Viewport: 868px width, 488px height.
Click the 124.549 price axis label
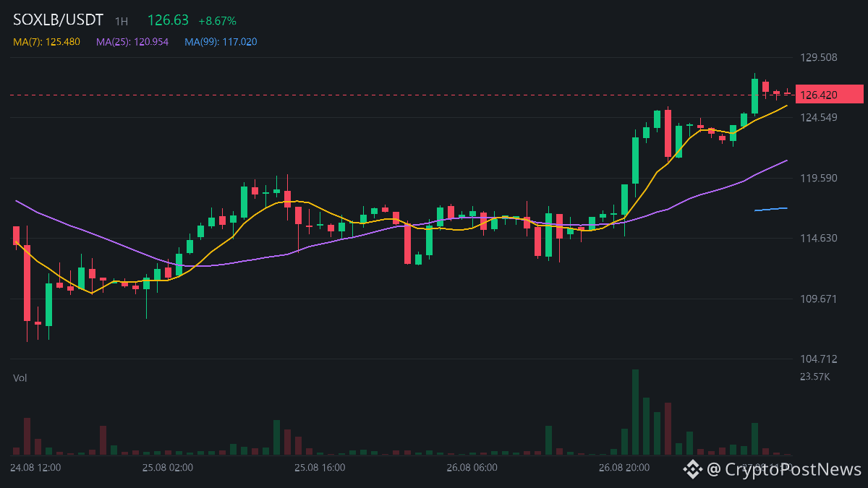[x=818, y=117]
